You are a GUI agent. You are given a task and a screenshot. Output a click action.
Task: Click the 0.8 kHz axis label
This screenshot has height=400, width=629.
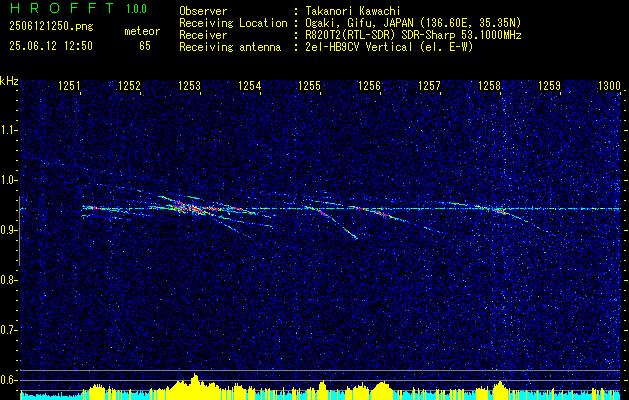click(8, 280)
